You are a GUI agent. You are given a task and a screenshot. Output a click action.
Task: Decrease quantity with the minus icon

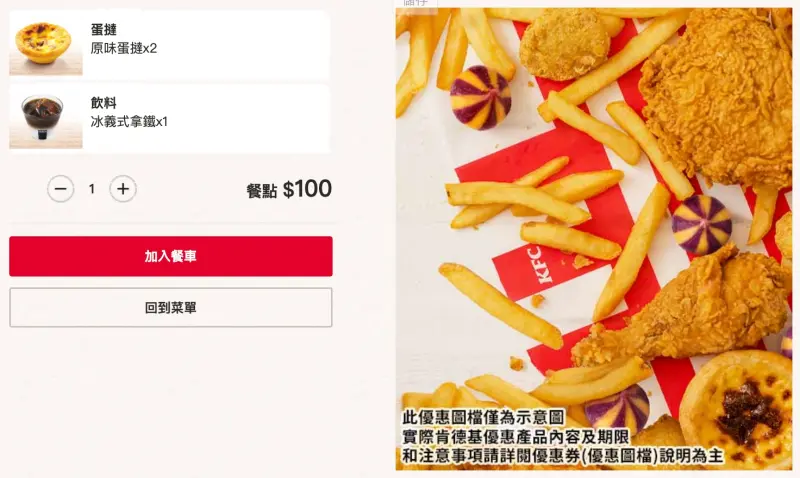[x=61, y=189]
